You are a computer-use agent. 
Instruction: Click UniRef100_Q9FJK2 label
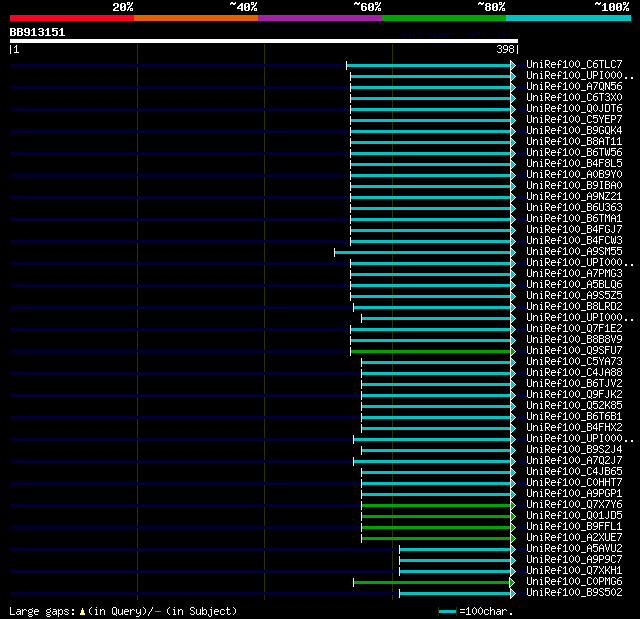[x=574, y=395]
